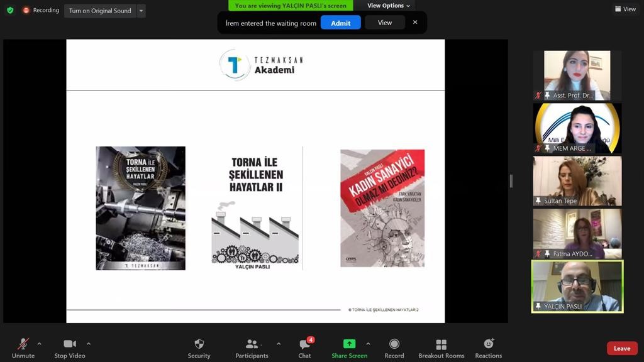This screenshot has height=362, width=644.
Task: Change layout with the View button
Action: tap(625, 9)
